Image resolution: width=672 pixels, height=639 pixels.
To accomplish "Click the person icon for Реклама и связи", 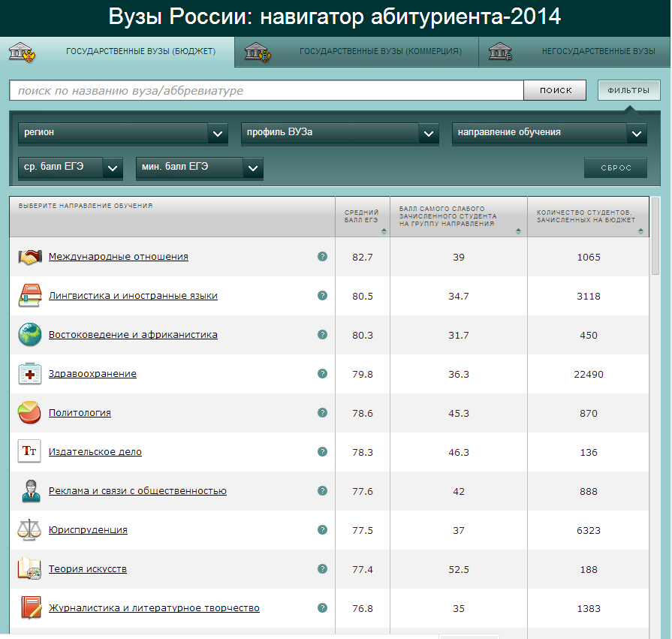I will click(x=31, y=491).
